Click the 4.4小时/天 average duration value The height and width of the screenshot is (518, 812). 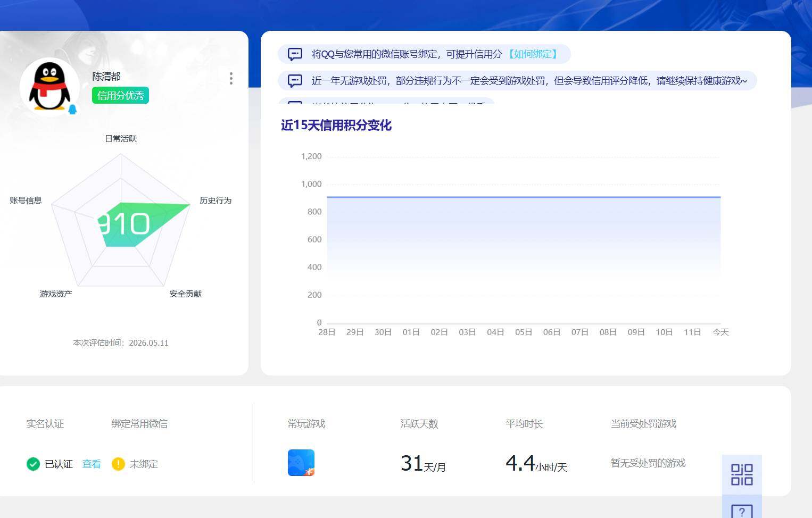point(536,464)
